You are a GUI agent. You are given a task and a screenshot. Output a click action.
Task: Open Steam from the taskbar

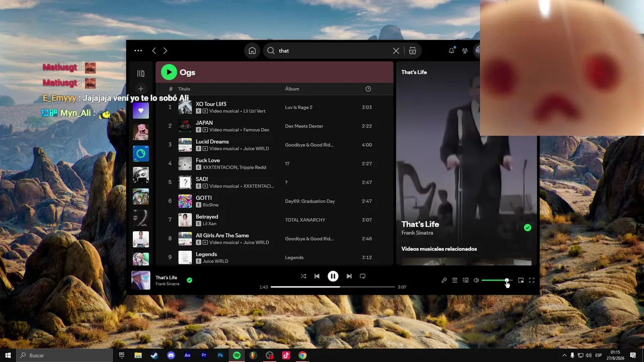point(154,355)
